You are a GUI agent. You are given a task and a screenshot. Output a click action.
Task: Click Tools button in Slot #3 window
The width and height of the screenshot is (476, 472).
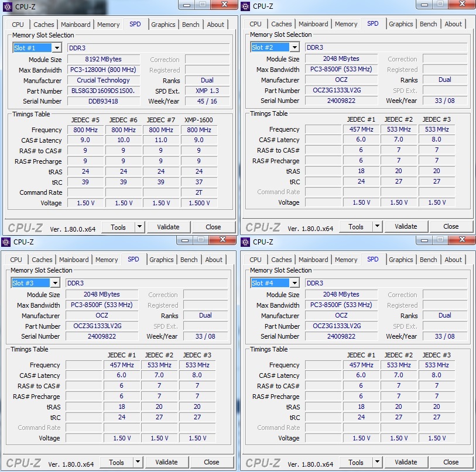(117, 462)
